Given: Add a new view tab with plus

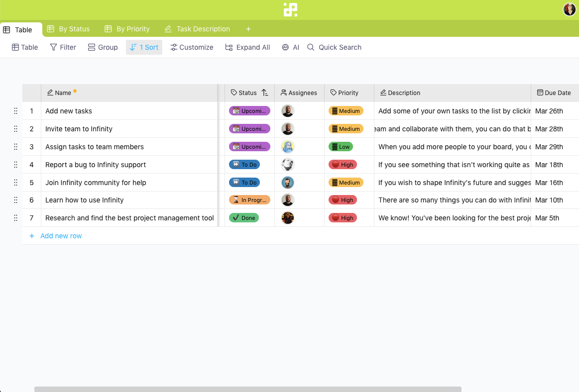Looking at the screenshot, I should click(248, 29).
